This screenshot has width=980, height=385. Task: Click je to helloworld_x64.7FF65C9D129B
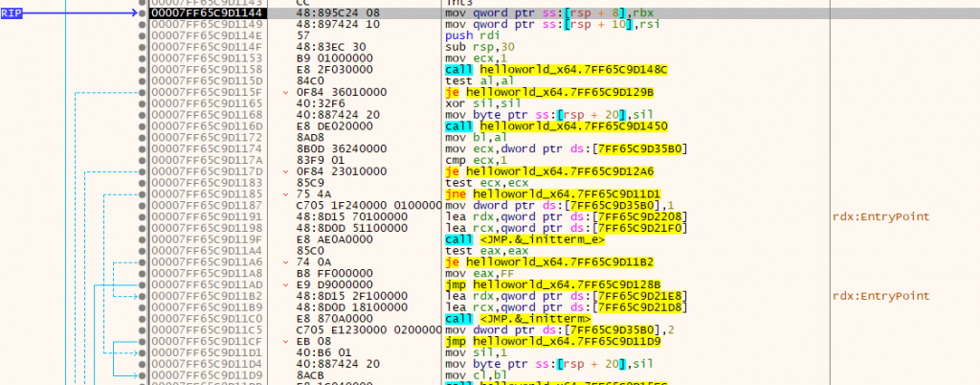[549, 93]
